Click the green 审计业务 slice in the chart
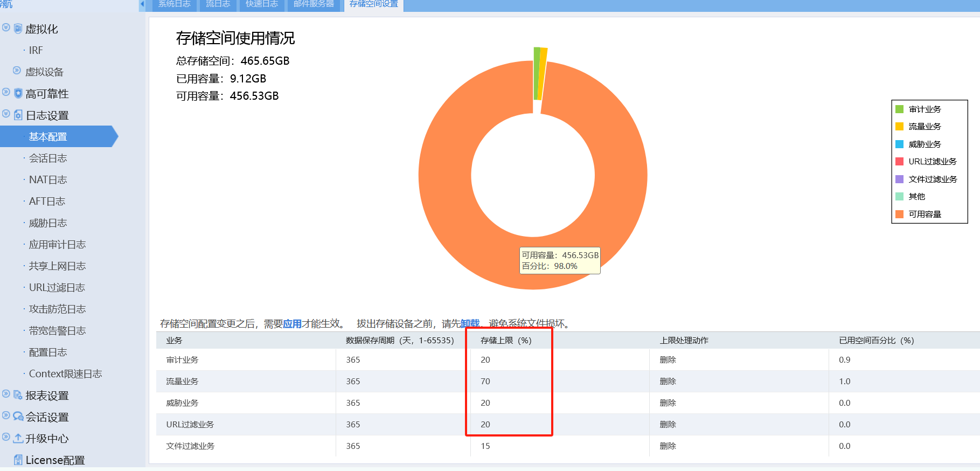This screenshot has height=471, width=980. 537,73
